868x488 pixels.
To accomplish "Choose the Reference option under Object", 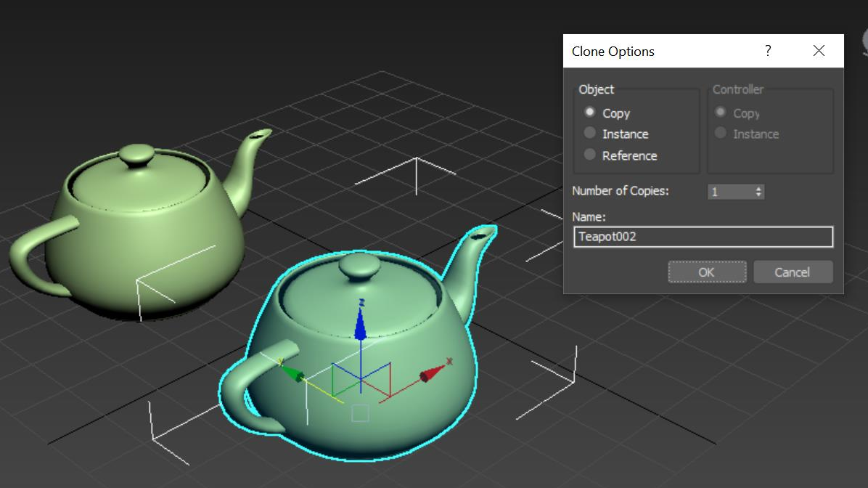I will 589,155.
